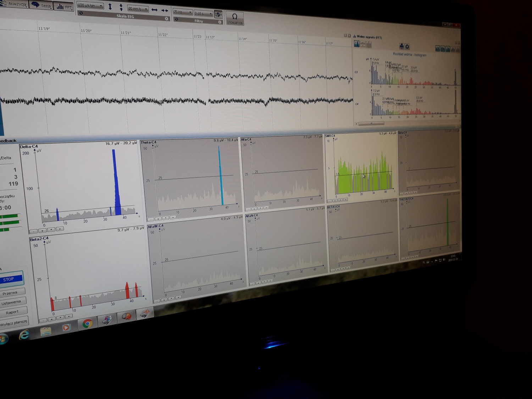
Task: Open the FFT menu button
Action: click(x=64, y=7)
